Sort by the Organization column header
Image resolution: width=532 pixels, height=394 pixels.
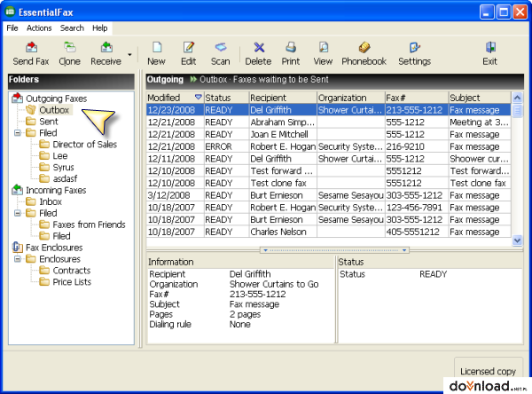(351, 98)
